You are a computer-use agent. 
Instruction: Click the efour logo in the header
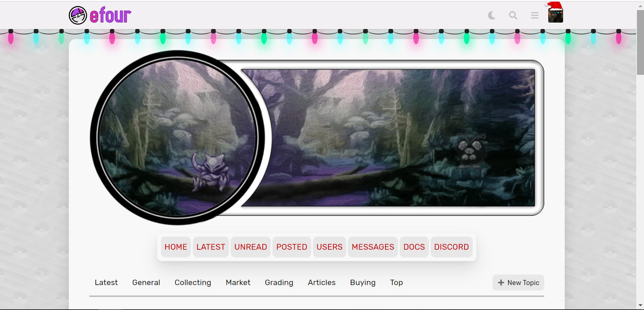click(100, 15)
